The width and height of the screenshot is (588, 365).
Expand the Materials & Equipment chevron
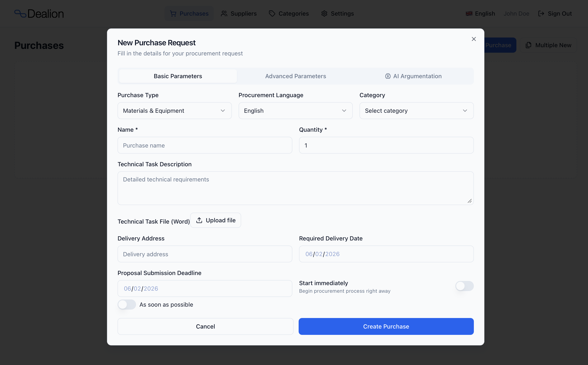[x=223, y=111]
